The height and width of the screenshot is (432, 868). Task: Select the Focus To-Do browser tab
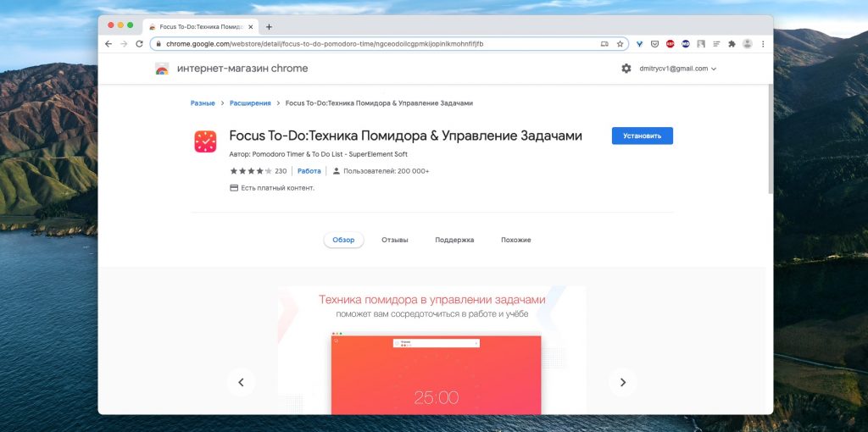point(200,26)
